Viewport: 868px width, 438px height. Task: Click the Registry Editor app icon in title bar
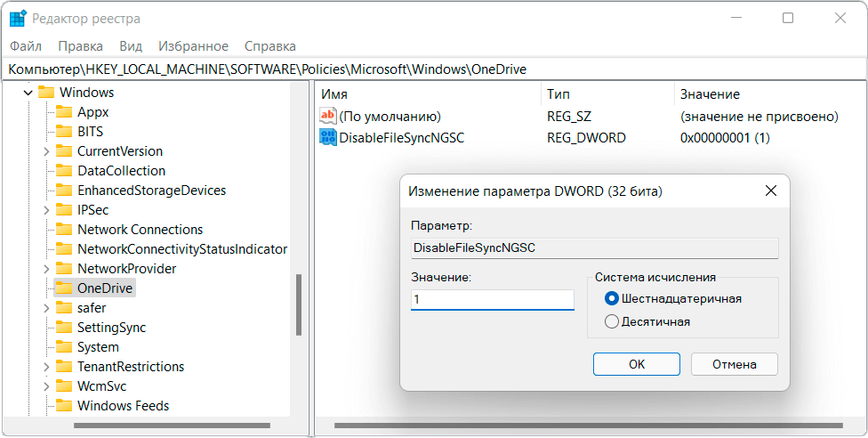[18, 19]
